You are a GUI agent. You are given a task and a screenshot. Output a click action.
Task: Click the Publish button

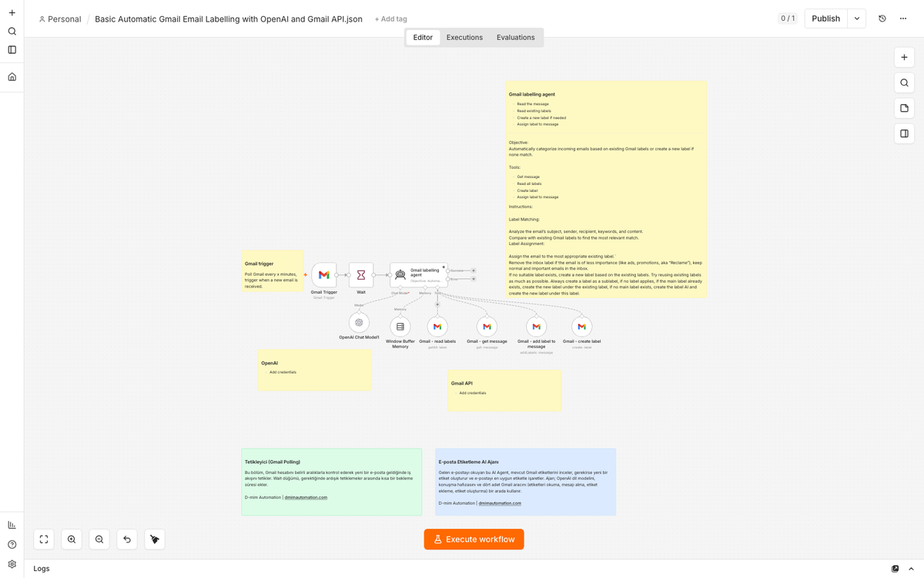point(826,18)
